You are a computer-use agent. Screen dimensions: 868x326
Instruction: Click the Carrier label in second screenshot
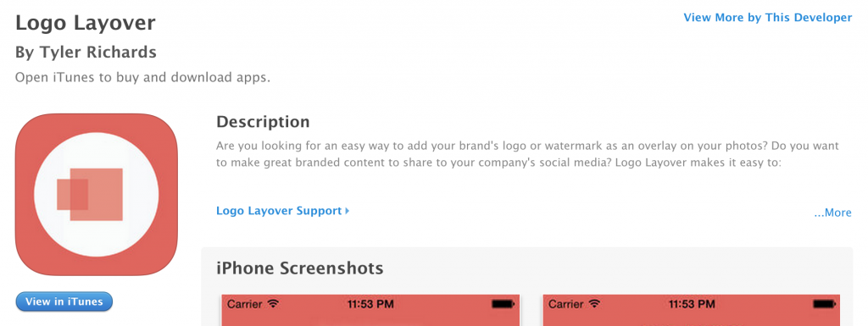(566, 304)
